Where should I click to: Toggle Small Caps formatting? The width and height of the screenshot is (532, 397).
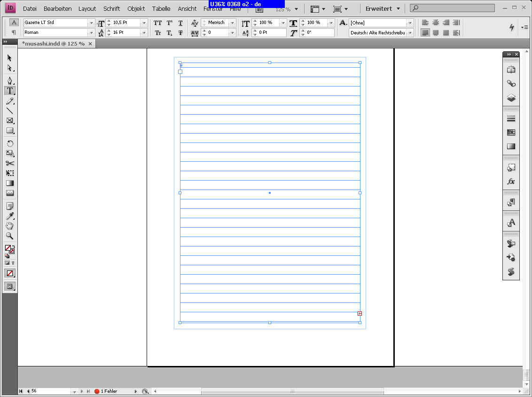click(158, 32)
